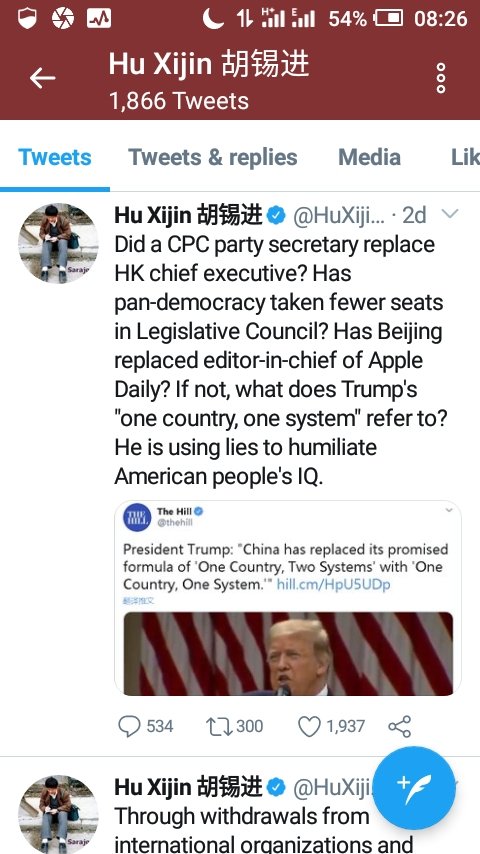
Task: Open Hu Xijin's avatar on second tweet
Action: click(x=58, y=814)
